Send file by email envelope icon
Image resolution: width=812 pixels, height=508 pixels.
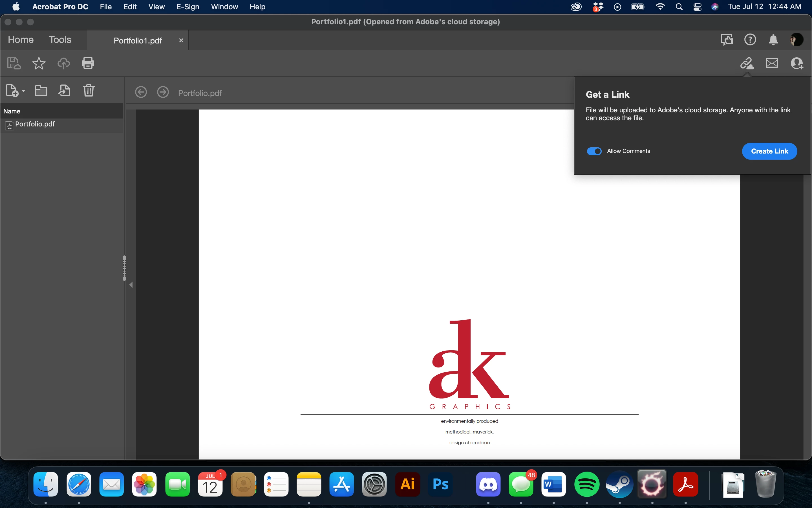tap(772, 63)
